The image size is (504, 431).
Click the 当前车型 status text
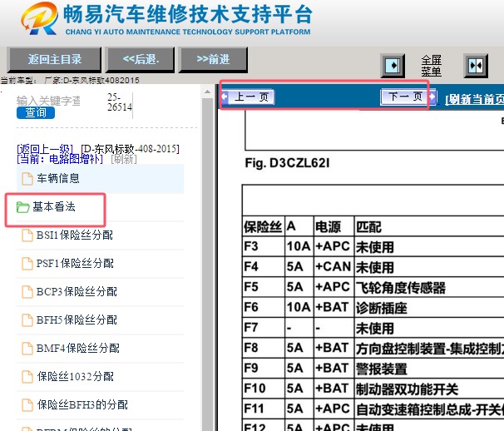click(x=70, y=80)
